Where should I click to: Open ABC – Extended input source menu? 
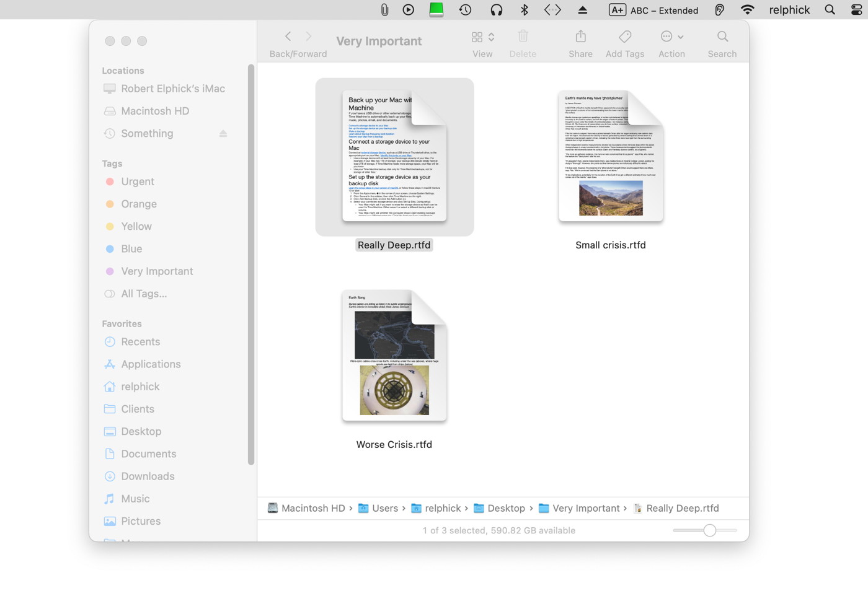coord(653,10)
